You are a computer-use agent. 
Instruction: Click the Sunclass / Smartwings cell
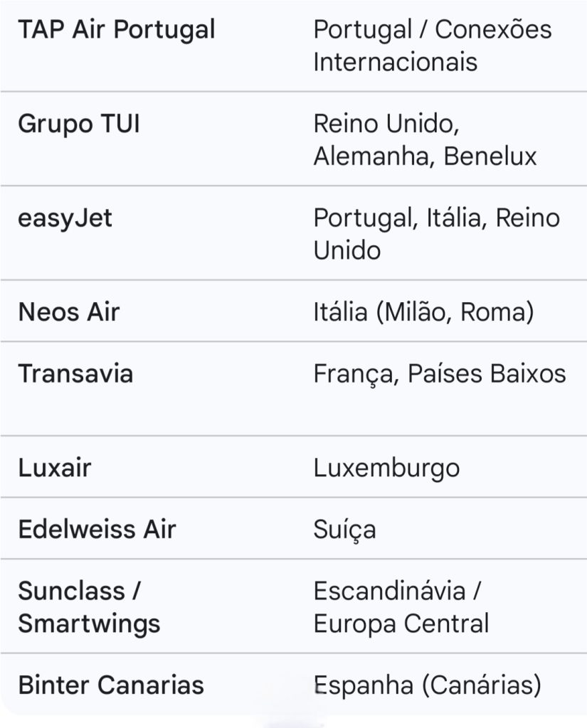[x=89, y=607]
